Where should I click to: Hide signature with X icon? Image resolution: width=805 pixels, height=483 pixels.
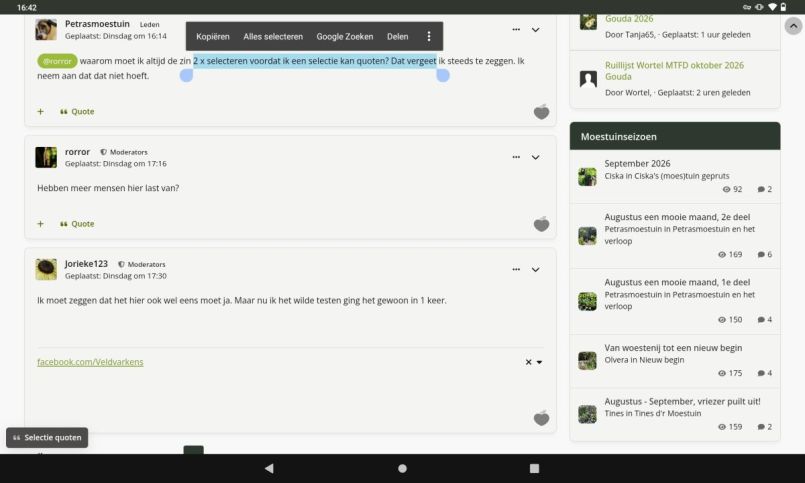528,362
